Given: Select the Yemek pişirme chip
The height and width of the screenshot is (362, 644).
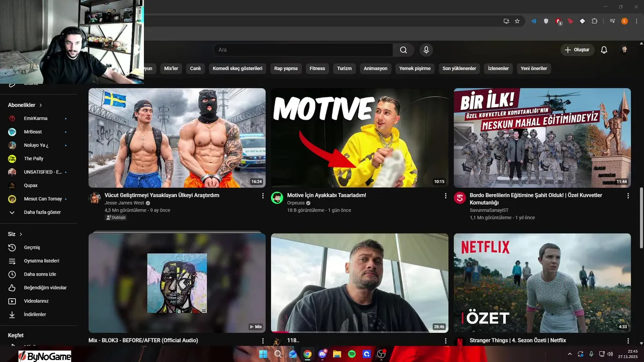Looking at the screenshot, I should [415, 68].
